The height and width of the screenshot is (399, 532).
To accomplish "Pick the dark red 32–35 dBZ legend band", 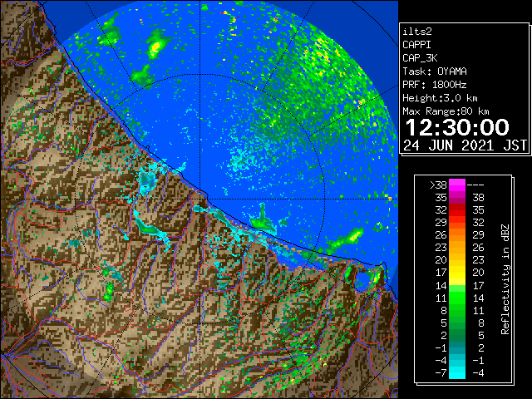I will pos(457,210).
